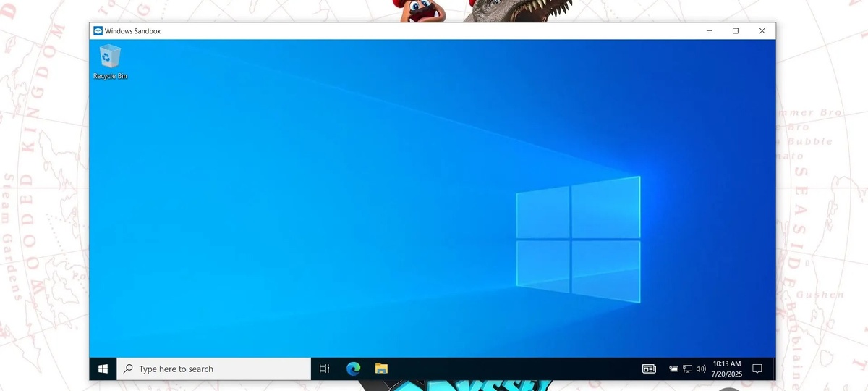Open File Explorer from the taskbar
Image resolution: width=868 pixels, height=391 pixels.
pyautogui.click(x=381, y=369)
